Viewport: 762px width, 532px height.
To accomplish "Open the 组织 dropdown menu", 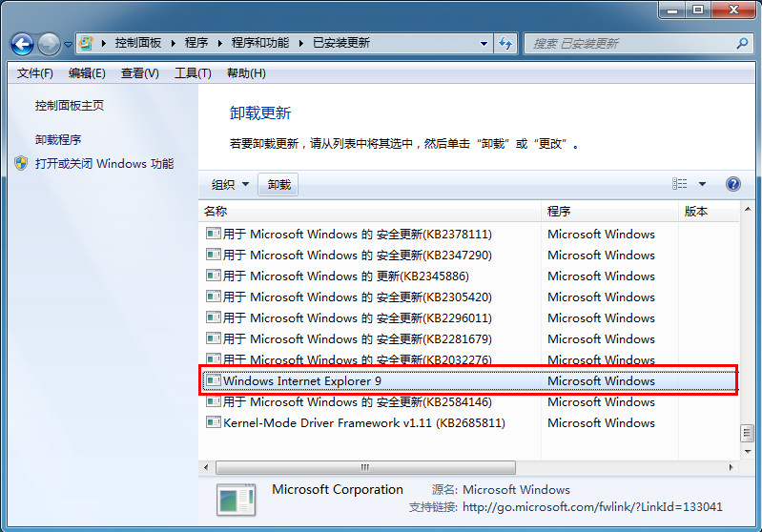I will point(231,185).
